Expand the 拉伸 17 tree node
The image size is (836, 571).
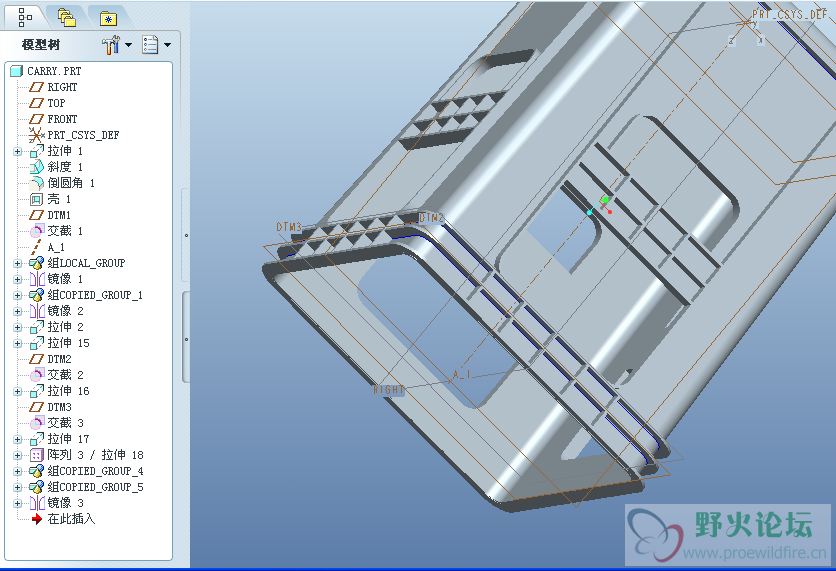pos(18,439)
